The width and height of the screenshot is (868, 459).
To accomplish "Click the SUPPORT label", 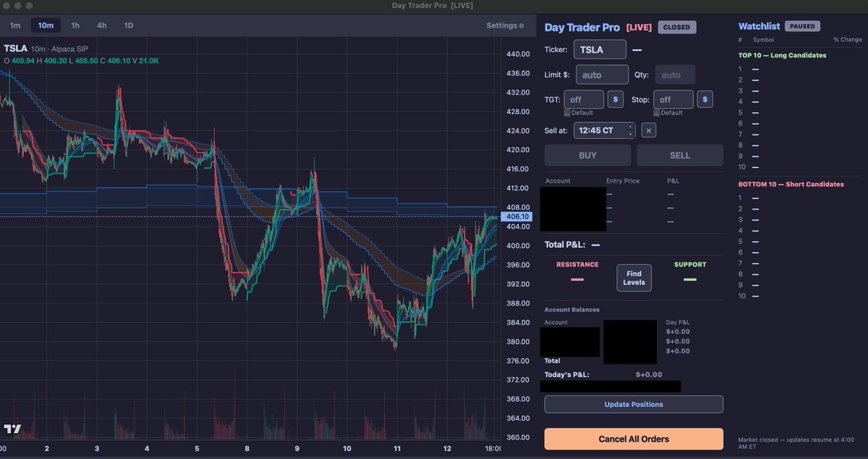I will [689, 265].
